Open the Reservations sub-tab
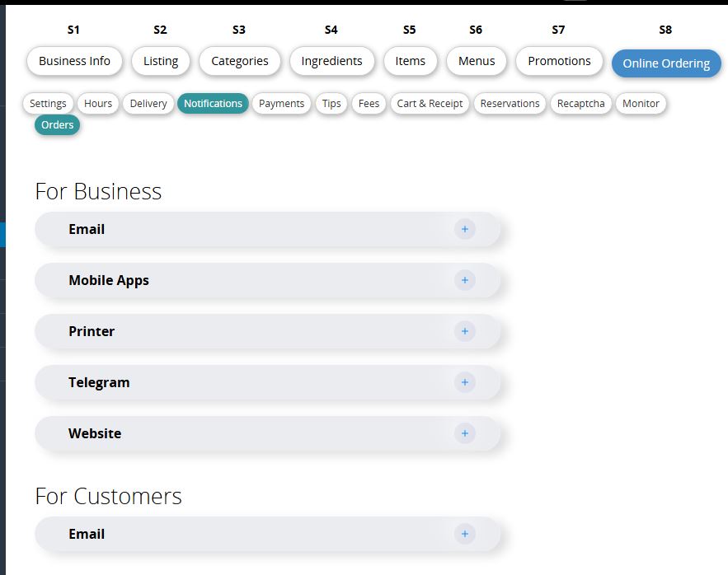728x575 pixels. [x=510, y=104]
